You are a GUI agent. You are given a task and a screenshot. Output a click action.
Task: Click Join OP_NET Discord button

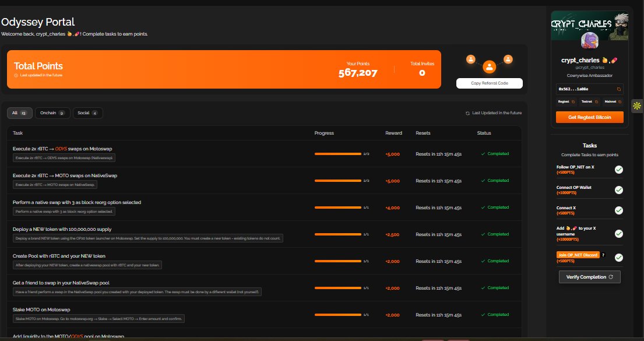578,255
